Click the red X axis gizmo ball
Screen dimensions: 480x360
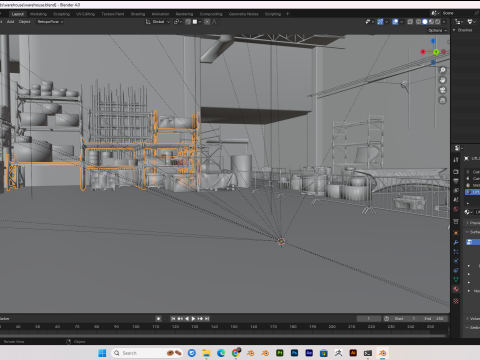(x=423, y=52)
